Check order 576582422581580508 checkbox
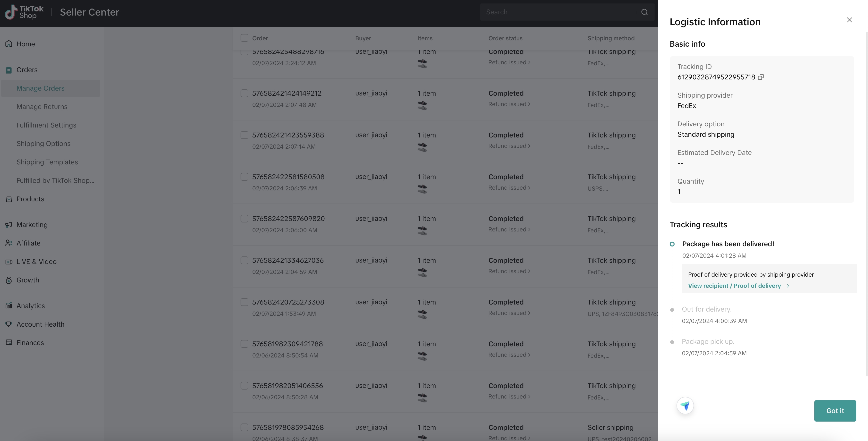 click(244, 177)
